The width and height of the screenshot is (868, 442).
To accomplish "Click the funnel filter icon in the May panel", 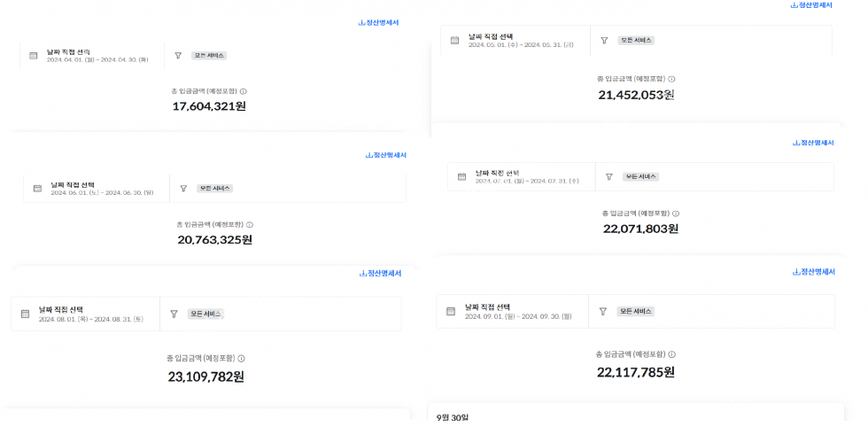I will pyautogui.click(x=604, y=41).
